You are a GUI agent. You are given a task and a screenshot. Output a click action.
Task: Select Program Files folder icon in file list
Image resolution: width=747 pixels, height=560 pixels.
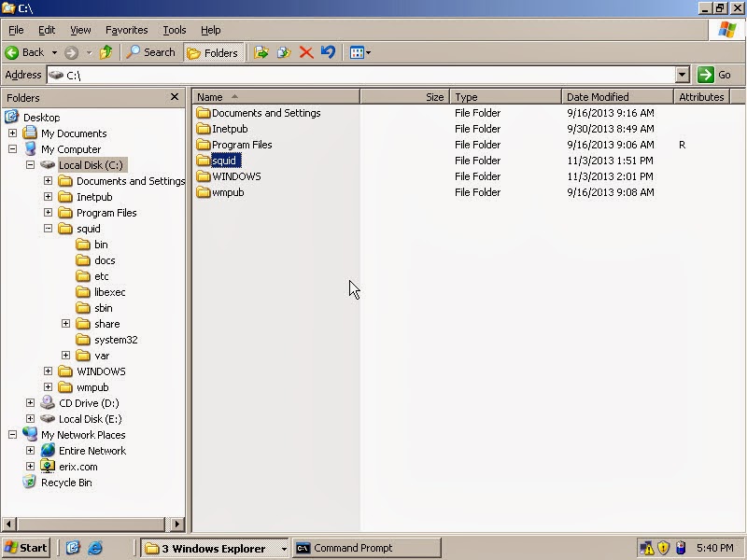204,145
